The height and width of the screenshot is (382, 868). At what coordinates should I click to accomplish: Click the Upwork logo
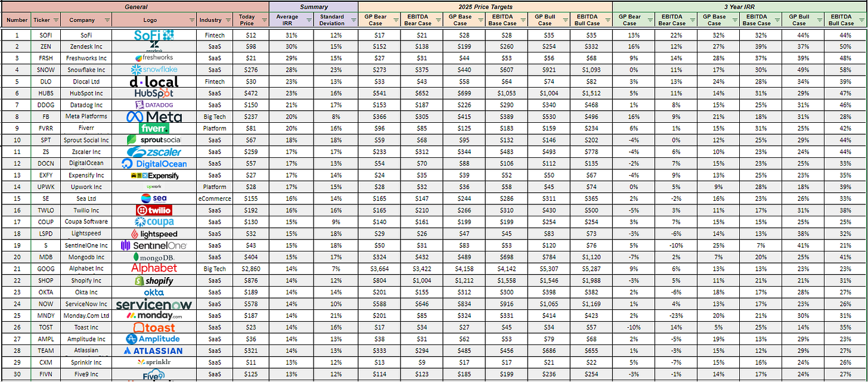coord(154,187)
